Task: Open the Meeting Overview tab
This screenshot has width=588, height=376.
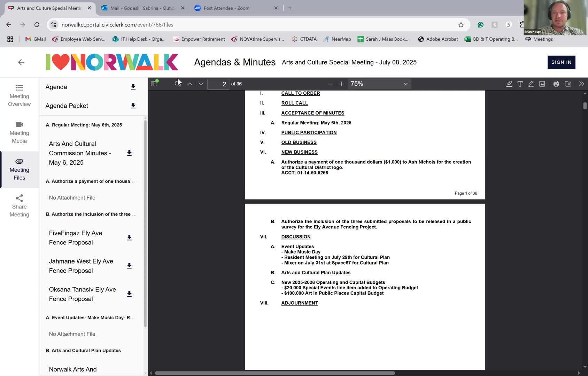Action: click(x=20, y=95)
